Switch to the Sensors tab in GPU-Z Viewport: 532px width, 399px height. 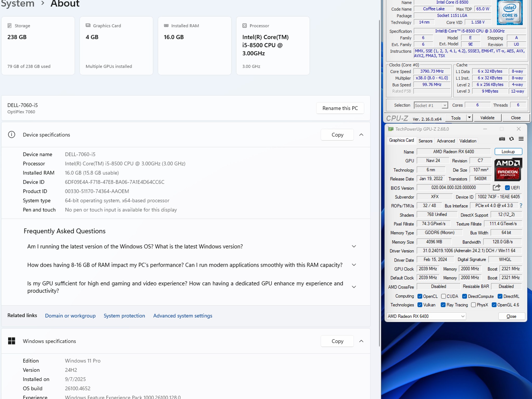pos(425,141)
